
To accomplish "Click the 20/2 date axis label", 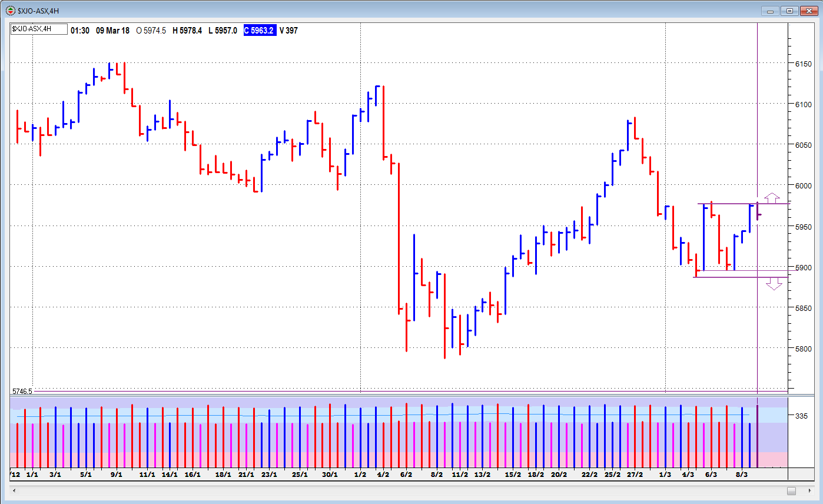I will pos(559,474).
